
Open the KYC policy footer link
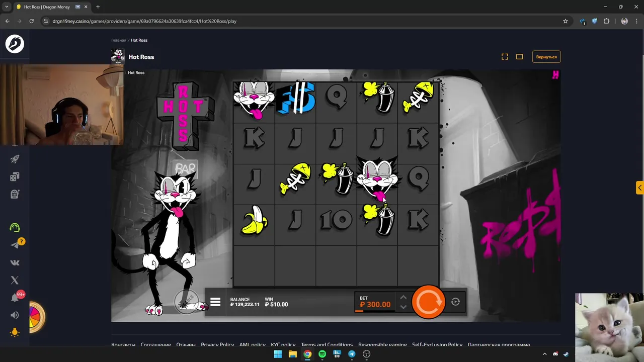pos(283,345)
